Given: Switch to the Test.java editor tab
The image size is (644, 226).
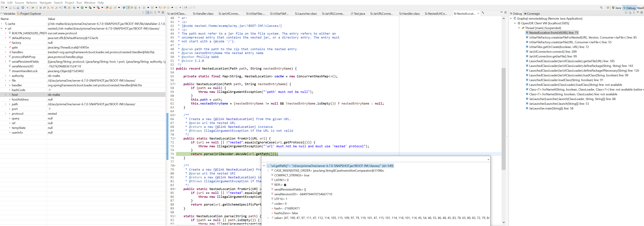Looking at the screenshot, I should point(359,14).
